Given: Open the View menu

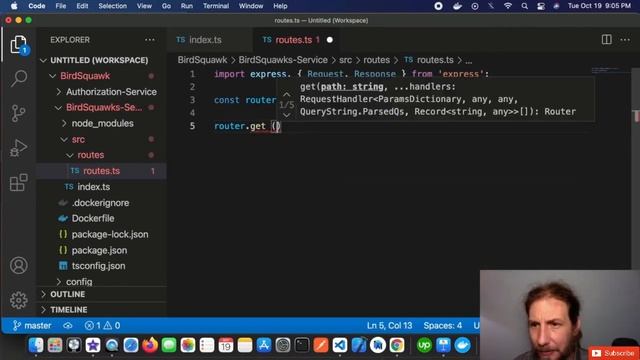Looking at the screenshot, I should (144, 6).
